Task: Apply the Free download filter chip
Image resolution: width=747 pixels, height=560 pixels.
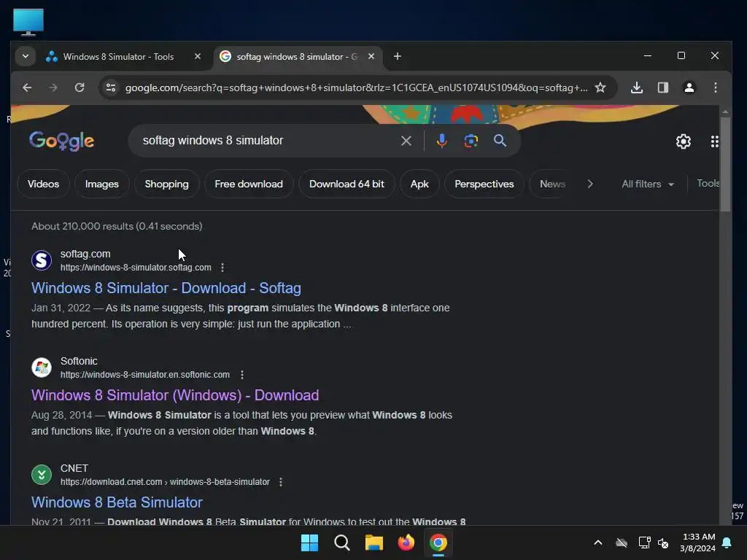Action: click(249, 184)
